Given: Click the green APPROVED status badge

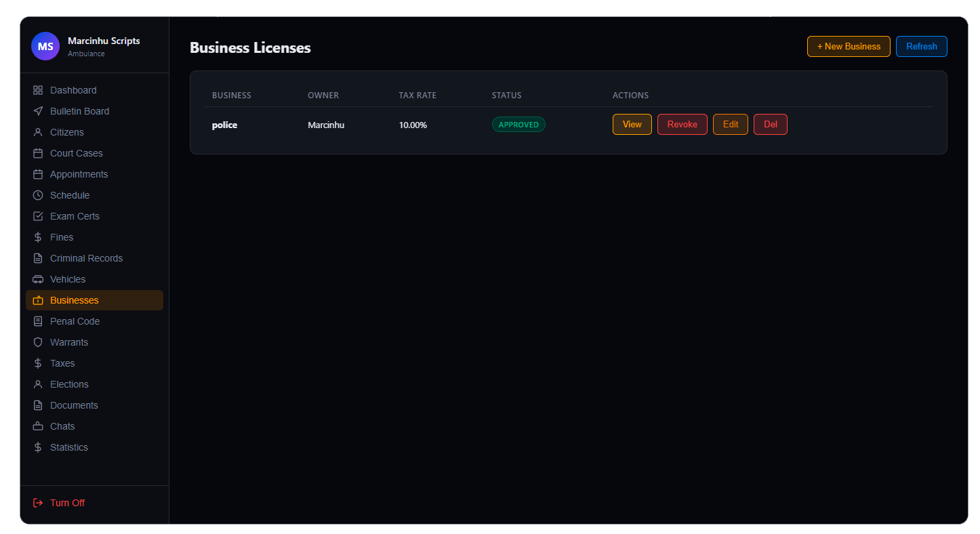Looking at the screenshot, I should coord(518,125).
